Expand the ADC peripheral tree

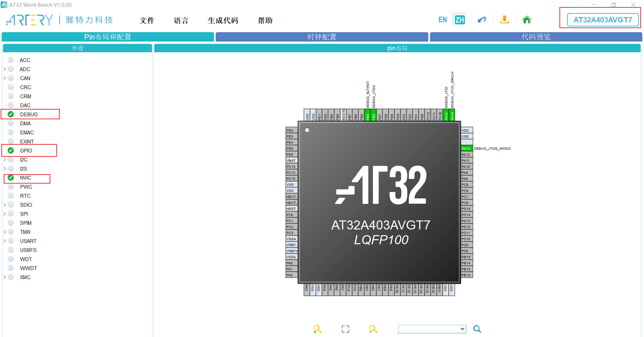point(4,69)
